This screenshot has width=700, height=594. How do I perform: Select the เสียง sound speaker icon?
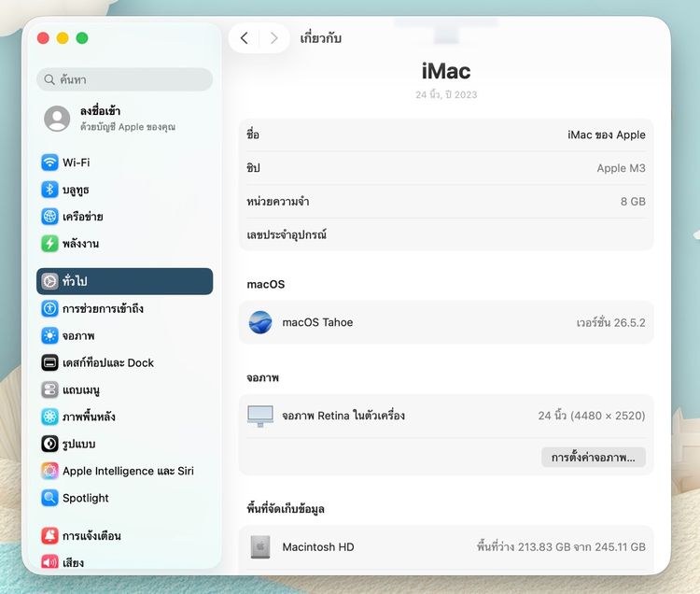click(49, 562)
